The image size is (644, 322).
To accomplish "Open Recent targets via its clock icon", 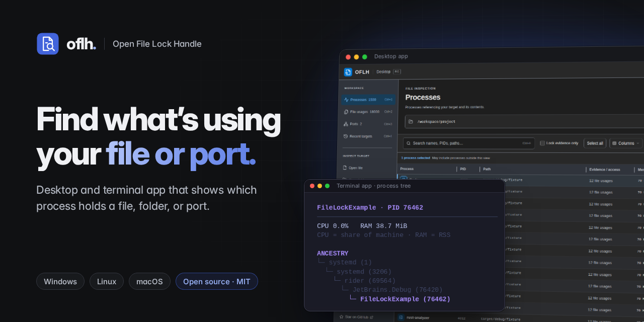I will (346, 136).
